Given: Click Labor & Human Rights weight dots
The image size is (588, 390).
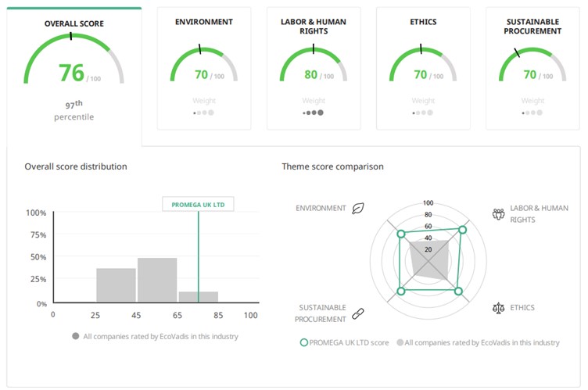Looking at the screenshot, I should click(313, 113).
